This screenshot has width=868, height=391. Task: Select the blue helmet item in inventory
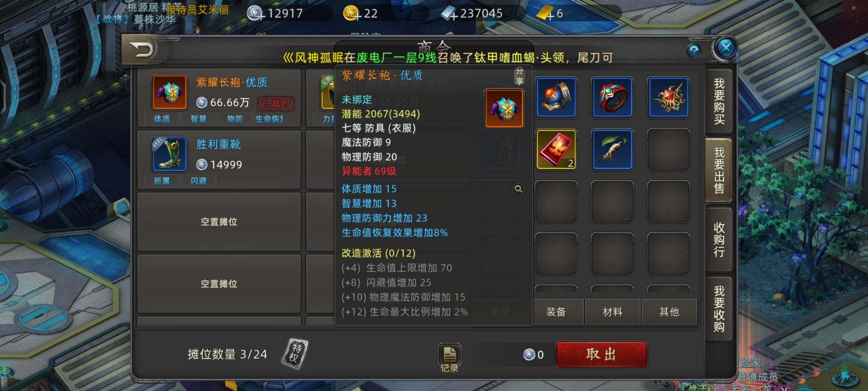(556, 97)
